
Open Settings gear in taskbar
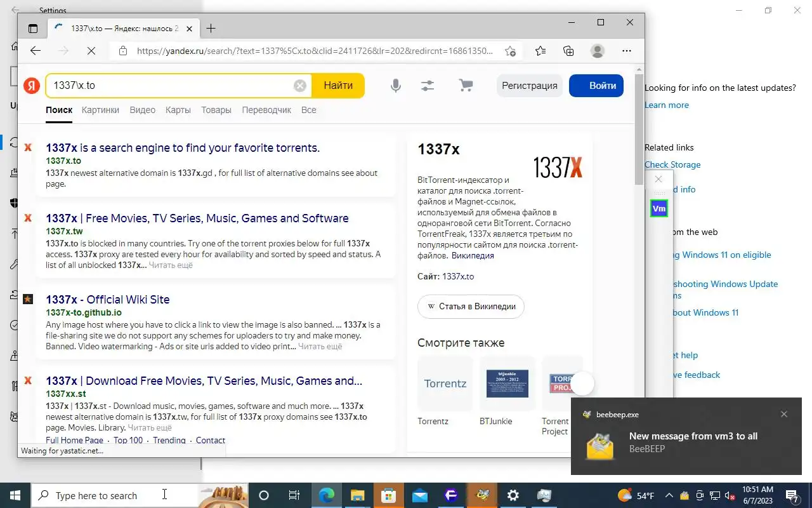click(513, 495)
